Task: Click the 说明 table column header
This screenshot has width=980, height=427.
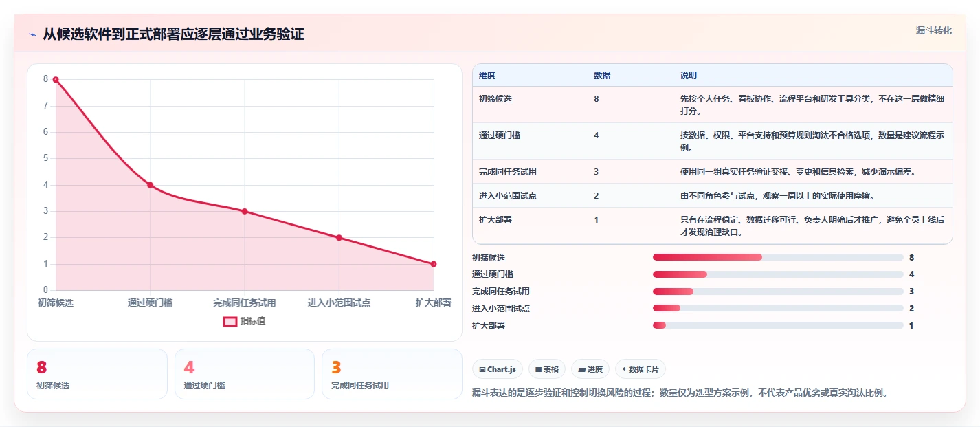Action: coord(689,75)
